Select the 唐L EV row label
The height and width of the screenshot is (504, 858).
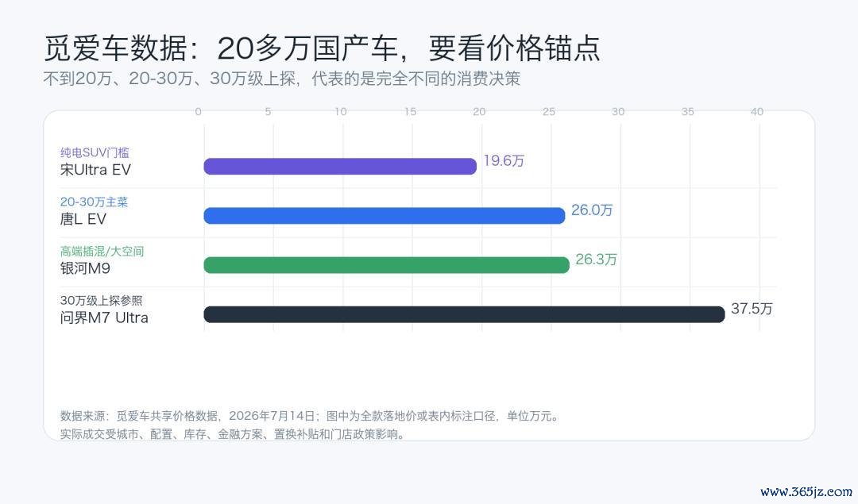[83, 219]
